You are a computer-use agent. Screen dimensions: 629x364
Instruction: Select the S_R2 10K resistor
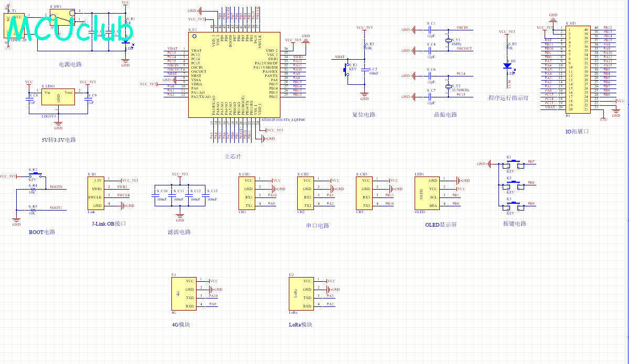[364, 47]
